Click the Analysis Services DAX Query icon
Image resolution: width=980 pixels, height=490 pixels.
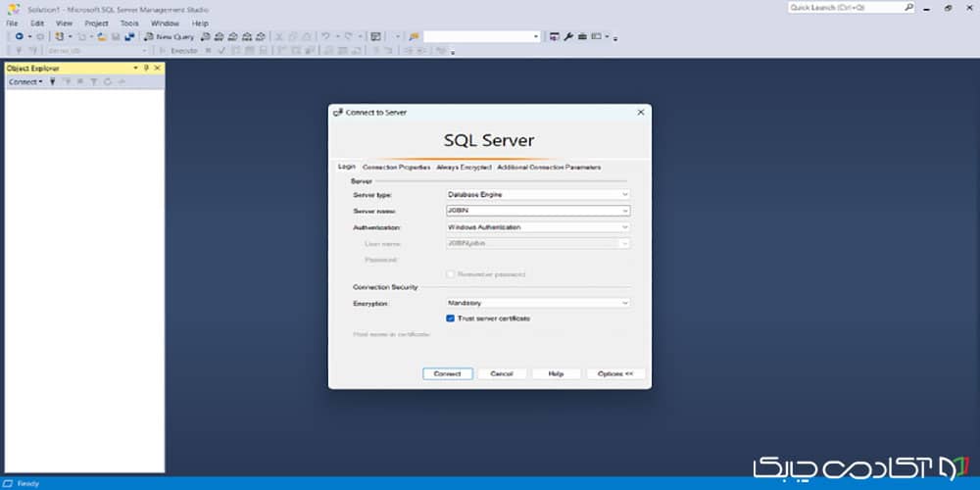(261, 37)
